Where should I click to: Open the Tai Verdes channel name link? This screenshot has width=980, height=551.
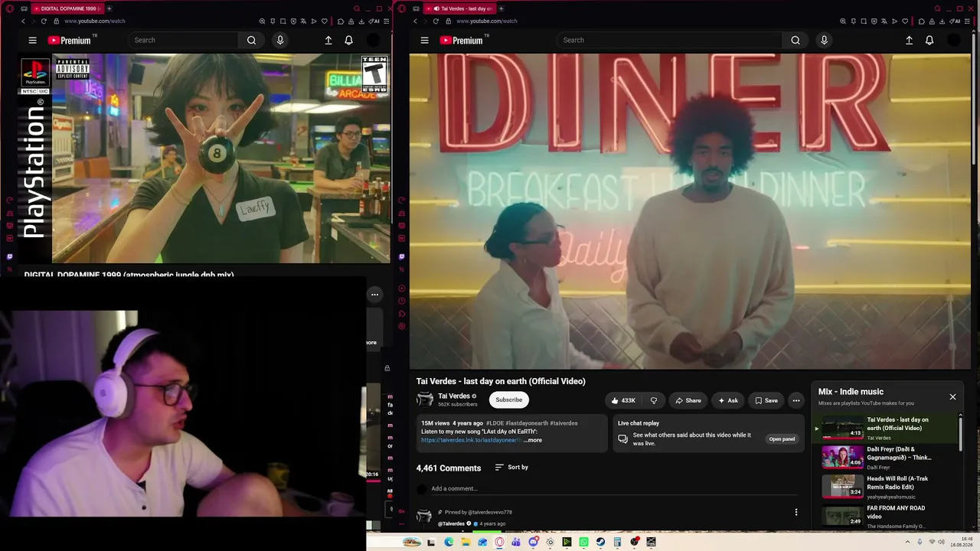pos(454,396)
